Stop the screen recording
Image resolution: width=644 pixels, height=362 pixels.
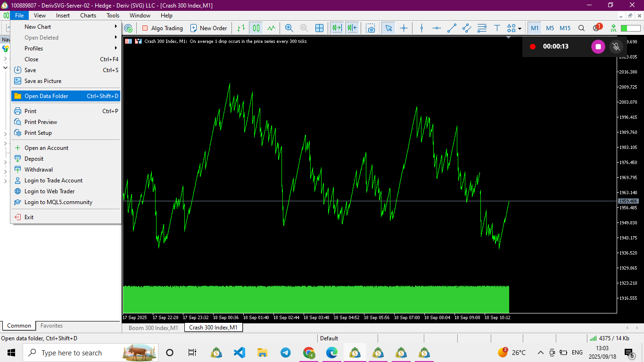pos(598,47)
